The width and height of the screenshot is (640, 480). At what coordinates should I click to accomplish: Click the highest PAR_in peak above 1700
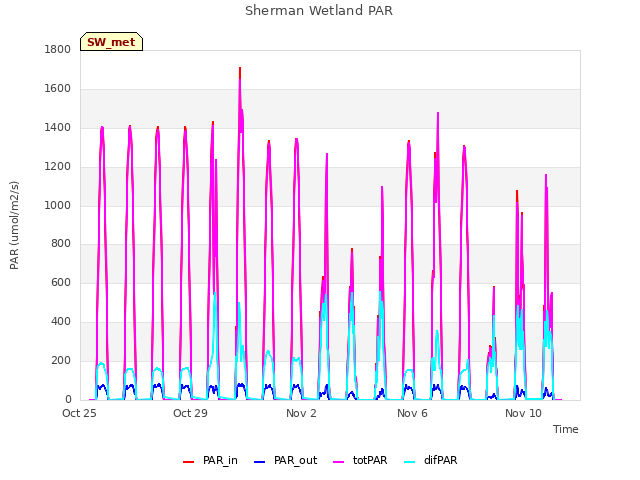pyautogui.click(x=240, y=68)
